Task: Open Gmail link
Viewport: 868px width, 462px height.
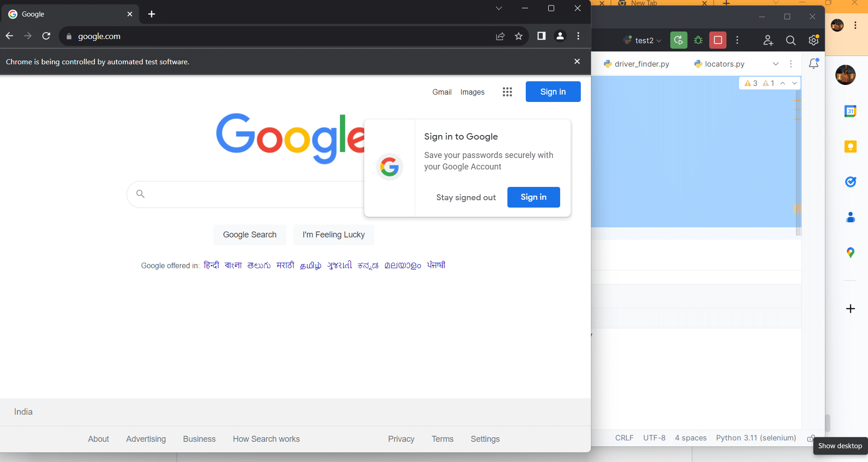Action: coord(442,92)
